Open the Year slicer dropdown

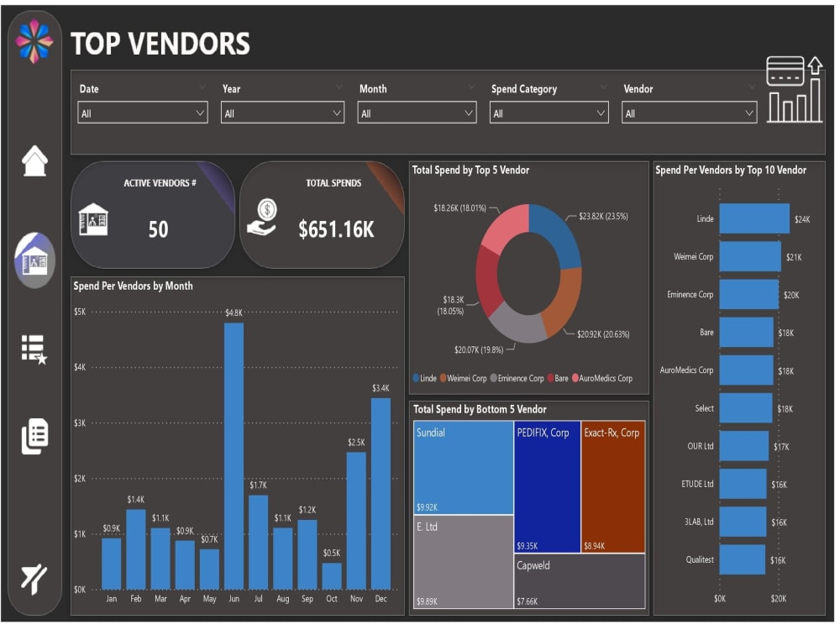coord(337,112)
